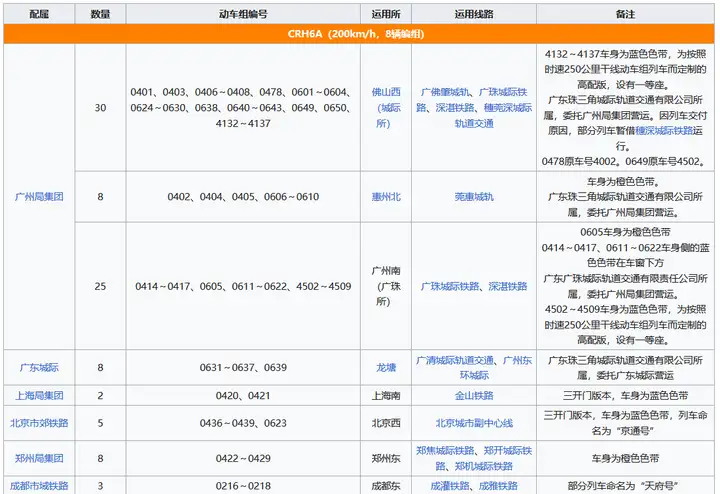Select train numbers 0422~0429

click(243, 458)
